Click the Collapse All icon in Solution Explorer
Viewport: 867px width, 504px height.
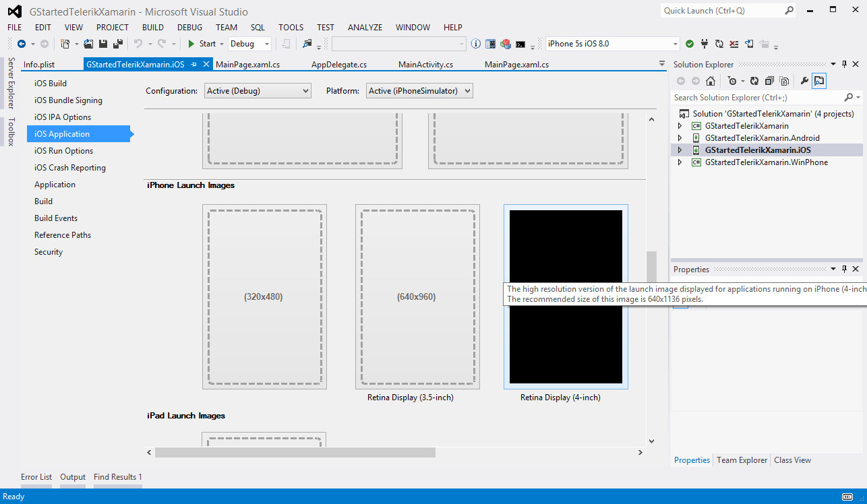(769, 81)
